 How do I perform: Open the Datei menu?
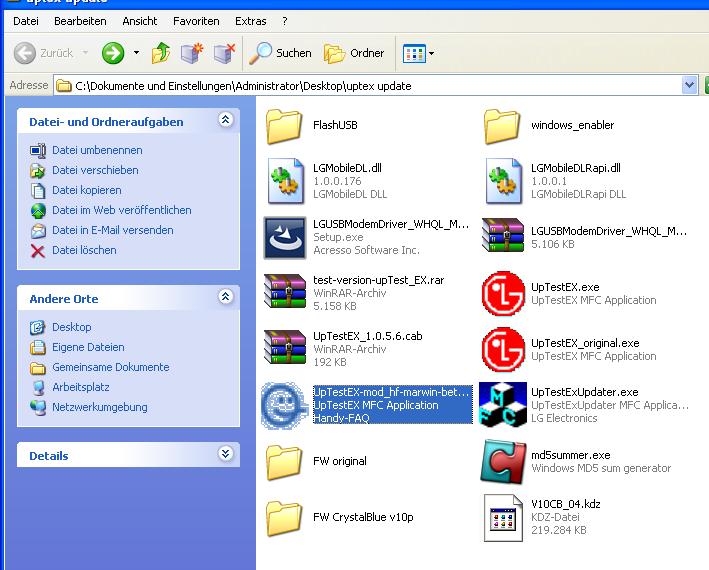tap(26, 21)
